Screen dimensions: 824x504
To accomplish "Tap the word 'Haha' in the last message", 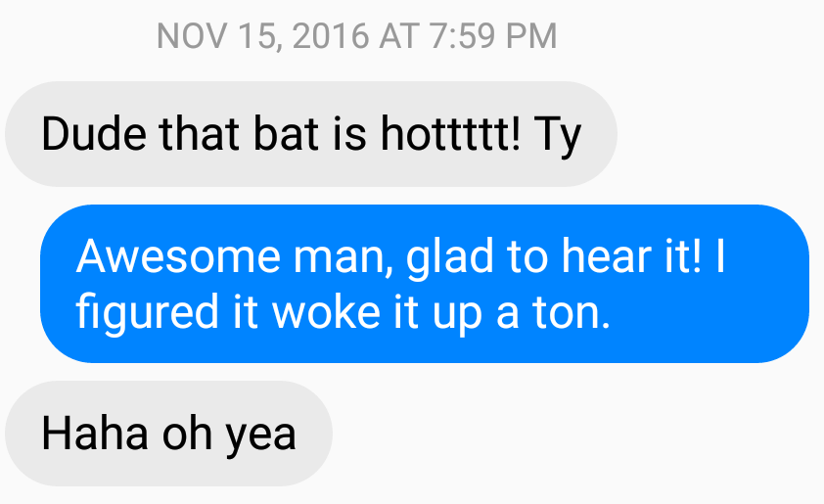I will pos(95,434).
